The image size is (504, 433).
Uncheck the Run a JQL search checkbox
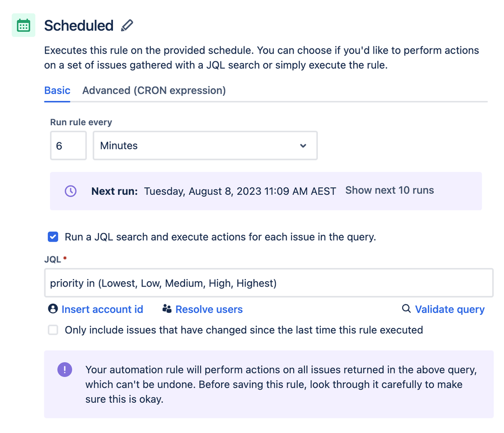(53, 237)
